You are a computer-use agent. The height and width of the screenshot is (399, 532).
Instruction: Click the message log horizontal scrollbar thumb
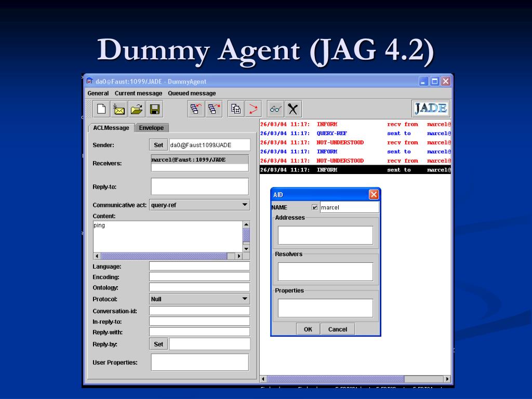pyautogui.click(x=336, y=379)
